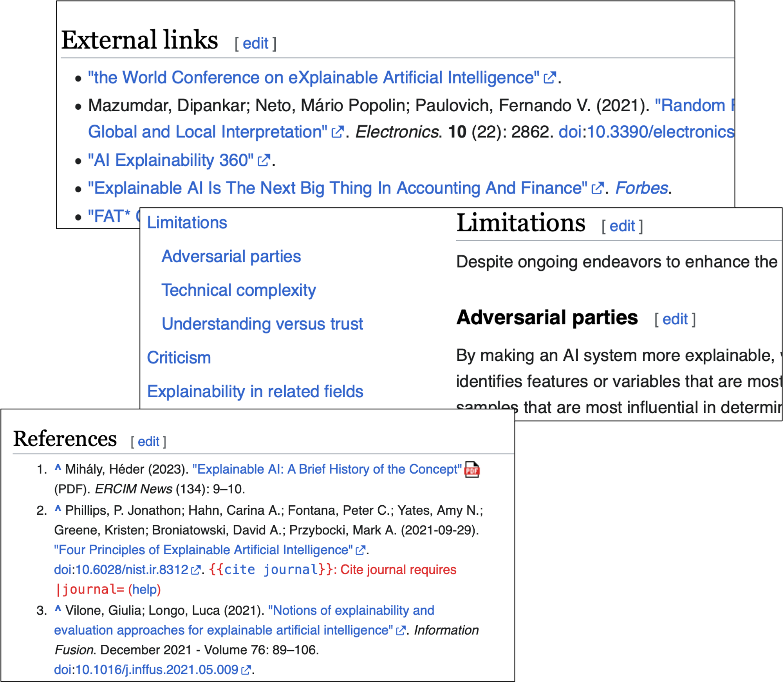Open the Forbes article link on Accounting
Viewport: 784px width, 682px height.
(x=337, y=188)
